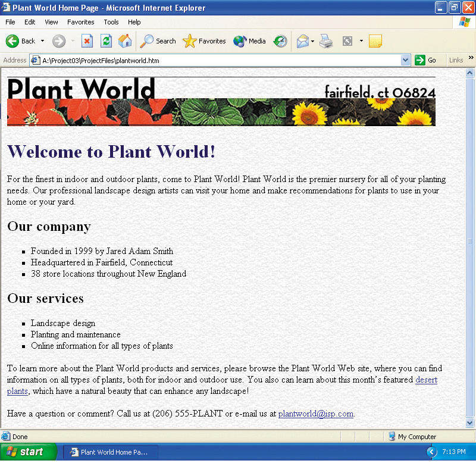
Task: Open the Media bar
Action: (x=250, y=41)
